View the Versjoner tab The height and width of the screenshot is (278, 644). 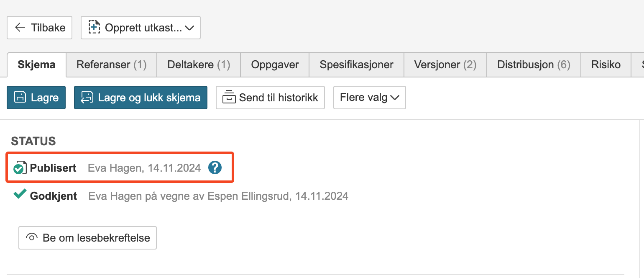pyautogui.click(x=445, y=65)
